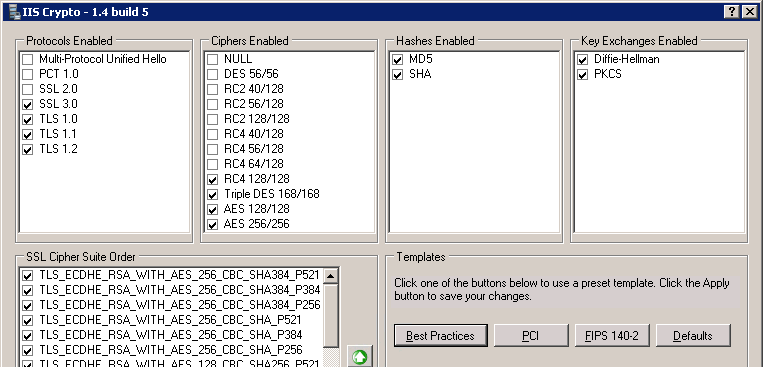
Task: Check the RC2 128/128 cipher
Action: click(213, 120)
